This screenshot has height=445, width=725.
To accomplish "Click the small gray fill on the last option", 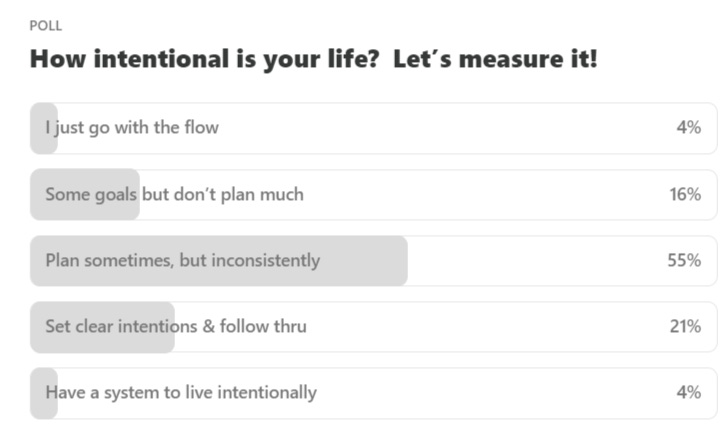I will 44,393.
